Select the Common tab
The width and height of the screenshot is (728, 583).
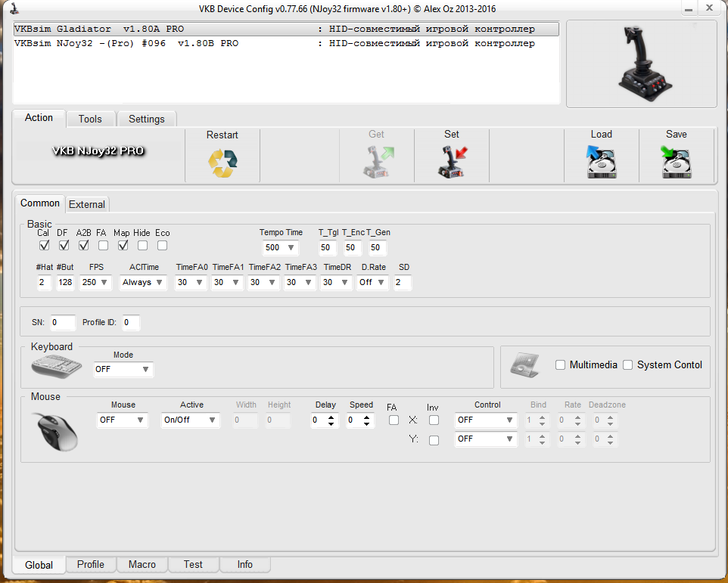tap(40, 203)
